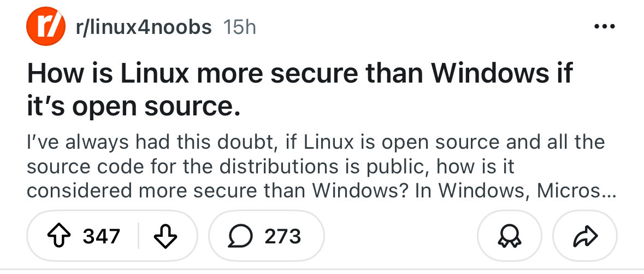Viewport: 644px width, 274px height.
Task: Click the "it's open source." title line
Action: (x=133, y=106)
